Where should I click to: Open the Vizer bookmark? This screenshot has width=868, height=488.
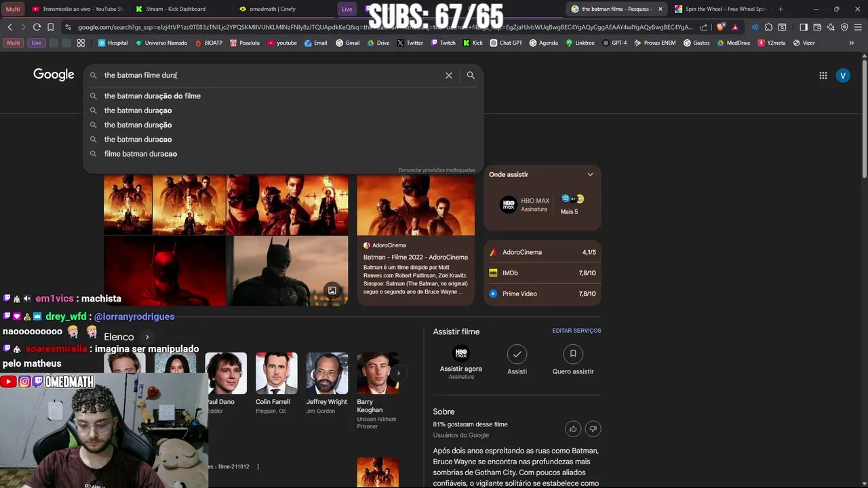click(x=804, y=43)
